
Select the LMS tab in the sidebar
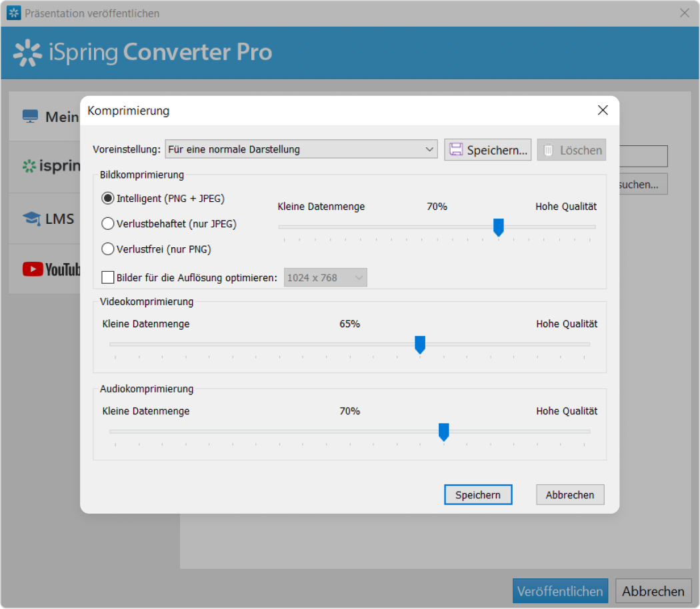click(45, 219)
